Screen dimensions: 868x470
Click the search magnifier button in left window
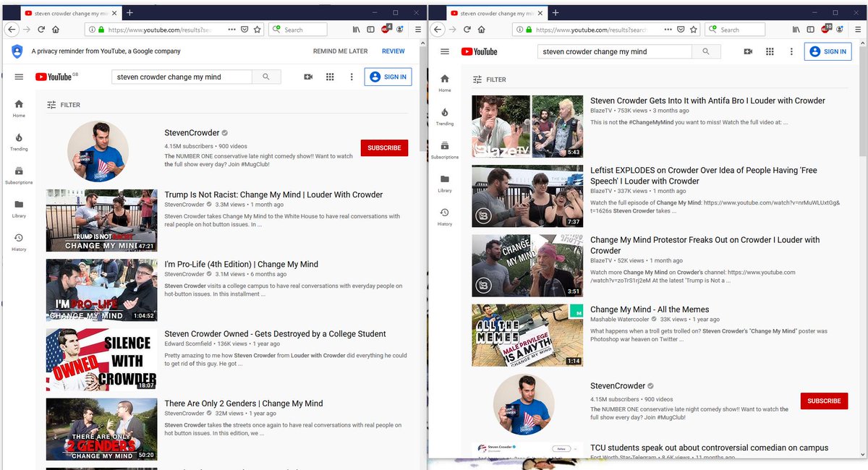pyautogui.click(x=266, y=77)
